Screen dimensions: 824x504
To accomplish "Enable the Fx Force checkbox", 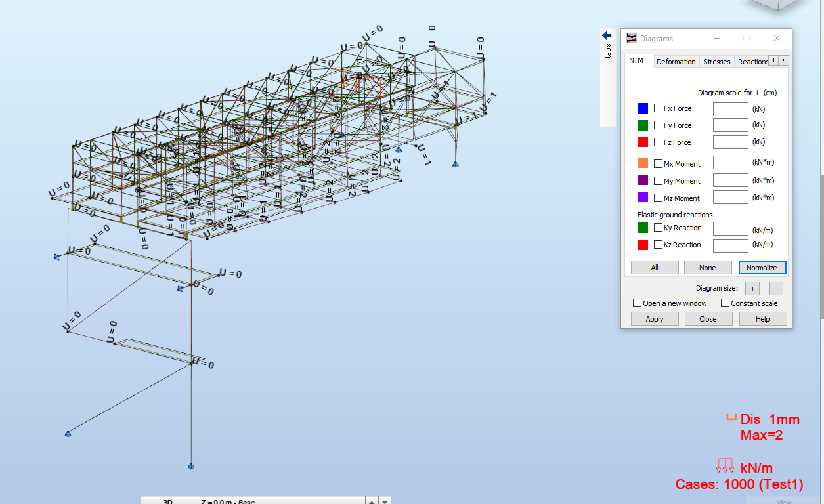I will pyautogui.click(x=659, y=108).
